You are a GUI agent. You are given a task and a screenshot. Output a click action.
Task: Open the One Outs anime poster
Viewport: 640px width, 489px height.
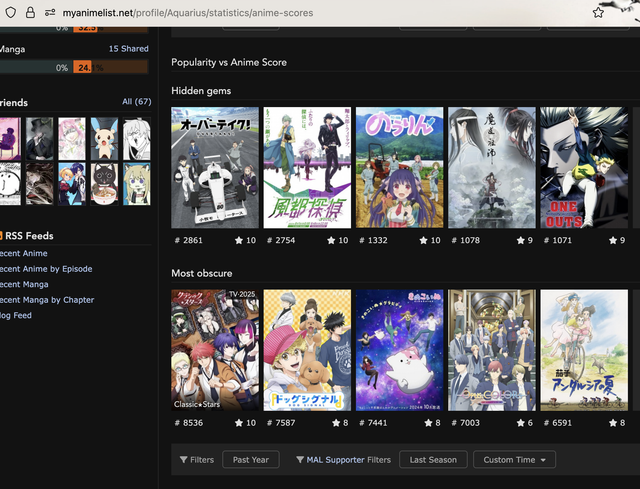[584, 167]
